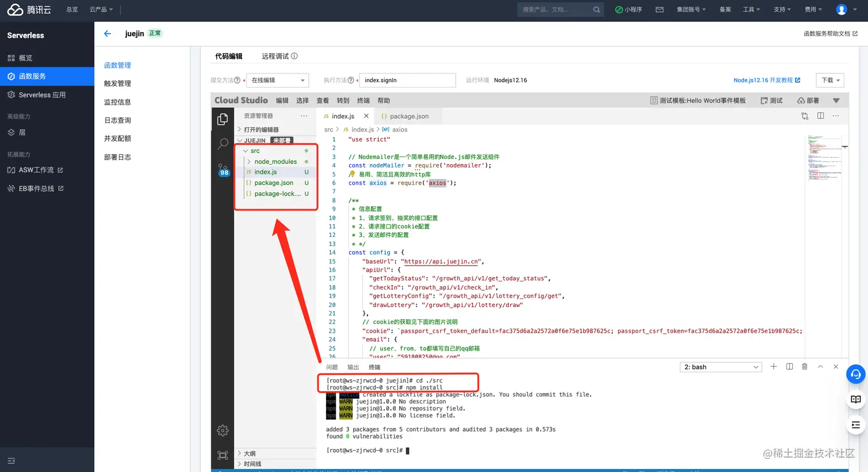This screenshot has width=868, height=472.
Task: Delete terminal with the trash icon
Action: (804, 366)
